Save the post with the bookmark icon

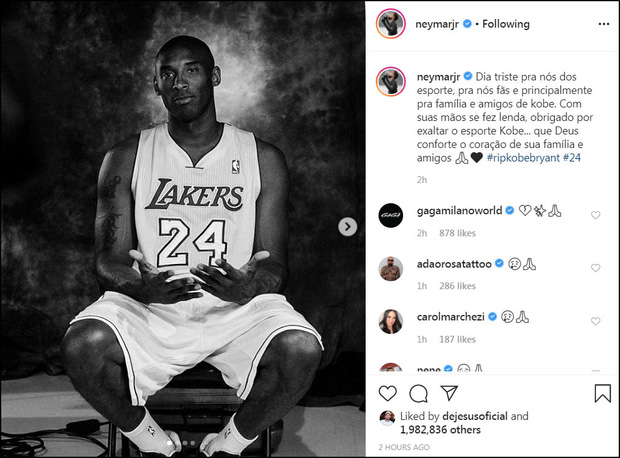pos(602,394)
